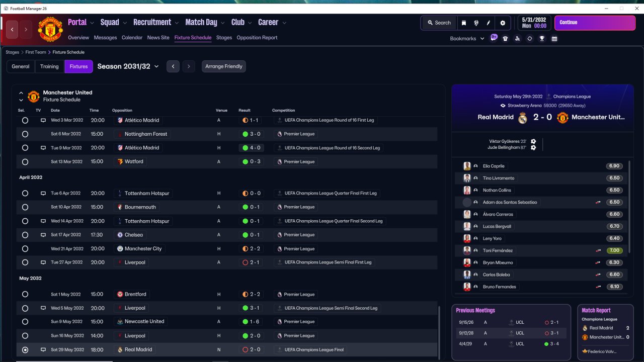Open the inbox icon with the 9+ badge
This screenshot has width=644, height=362.
click(x=493, y=38)
